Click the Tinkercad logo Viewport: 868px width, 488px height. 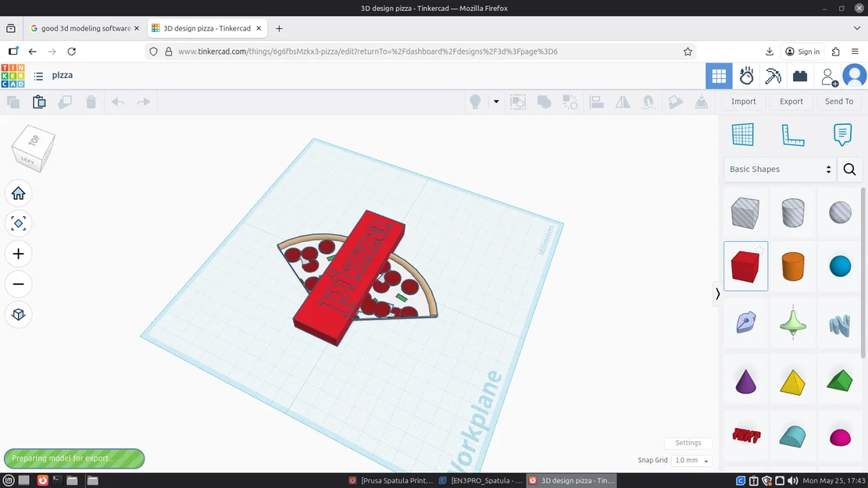tap(13, 76)
